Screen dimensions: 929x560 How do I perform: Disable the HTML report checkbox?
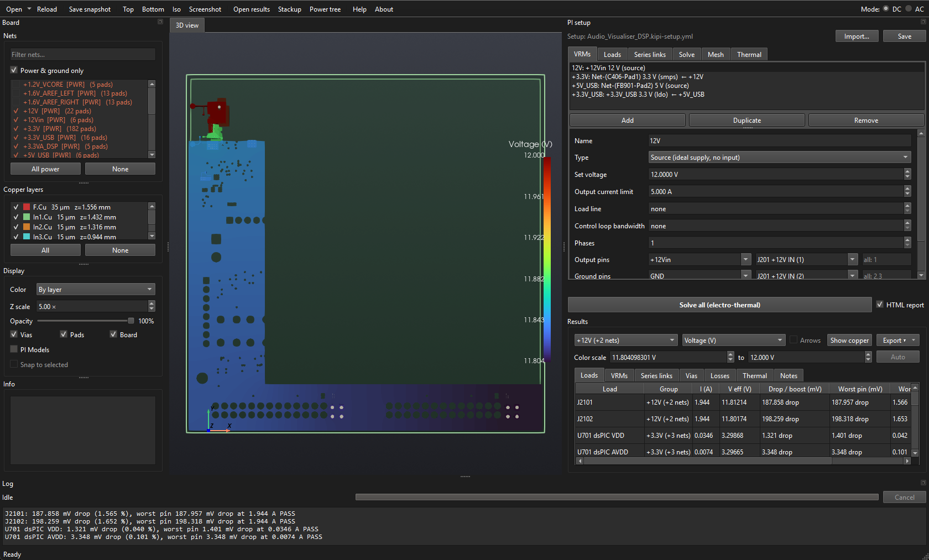pos(880,305)
